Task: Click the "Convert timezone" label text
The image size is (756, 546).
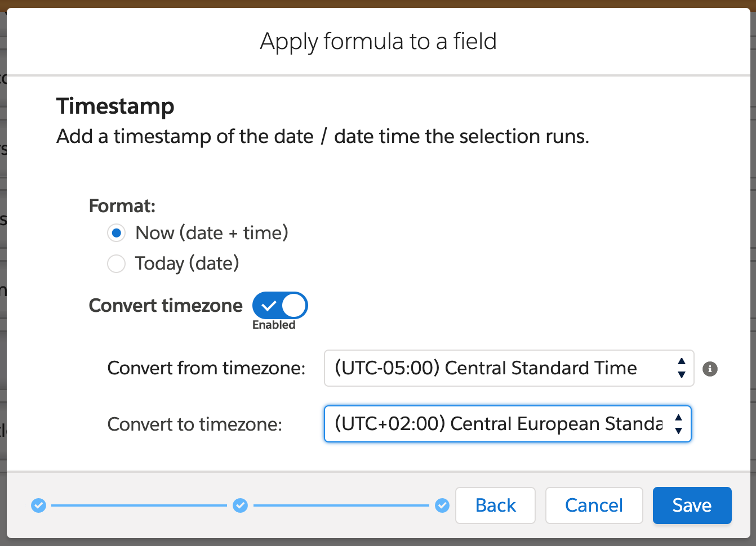Action: [x=166, y=306]
